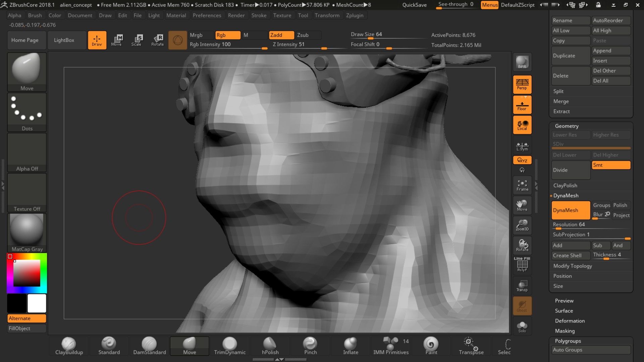Toggle Local transformations
The image size is (644, 362).
point(522,125)
